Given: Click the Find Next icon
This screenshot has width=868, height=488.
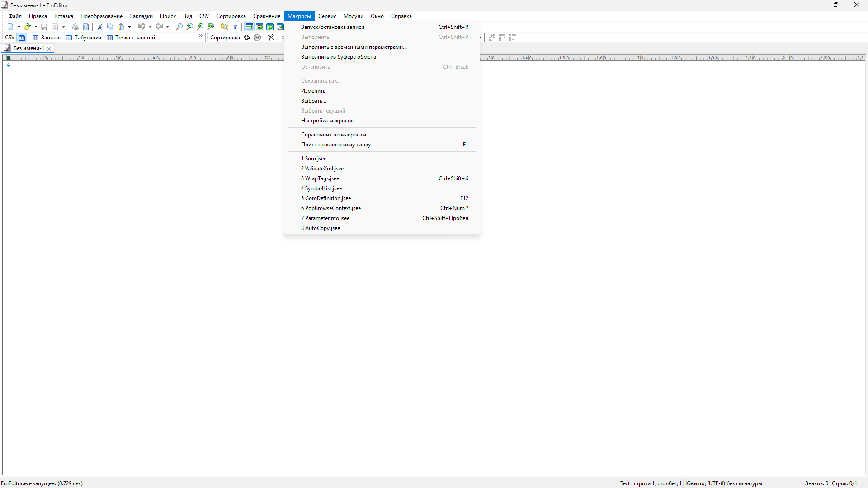Looking at the screenshot, I should point(200,27).
